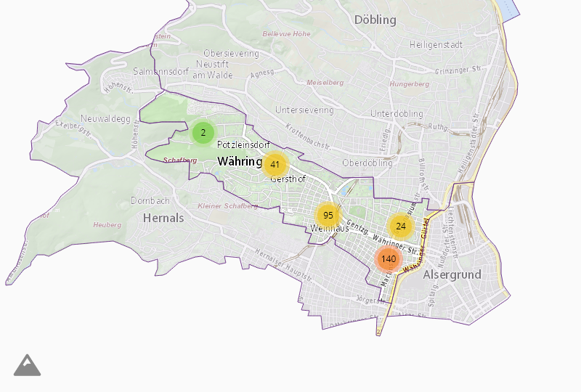
Task: Select the Kleiner Schafberg label
Action: (x=228, y=206)
